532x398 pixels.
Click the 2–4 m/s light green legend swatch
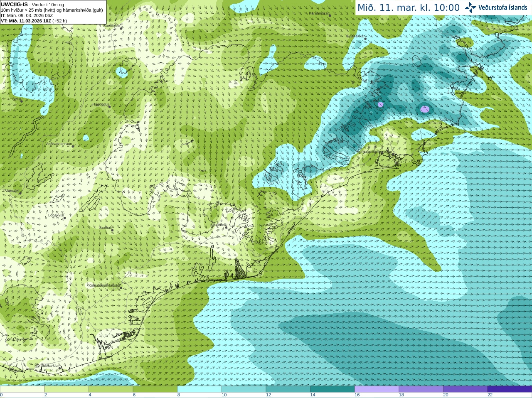point(66,389)
